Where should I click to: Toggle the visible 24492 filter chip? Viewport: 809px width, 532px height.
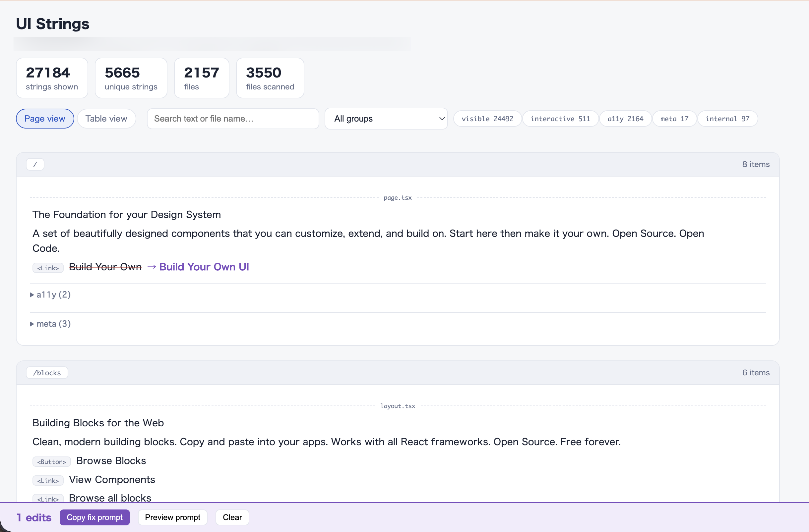tap(487, 119)
